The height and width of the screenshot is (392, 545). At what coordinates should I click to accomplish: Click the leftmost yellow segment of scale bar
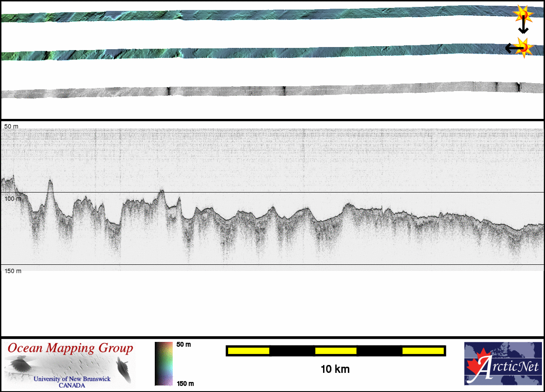pos(248,351)
